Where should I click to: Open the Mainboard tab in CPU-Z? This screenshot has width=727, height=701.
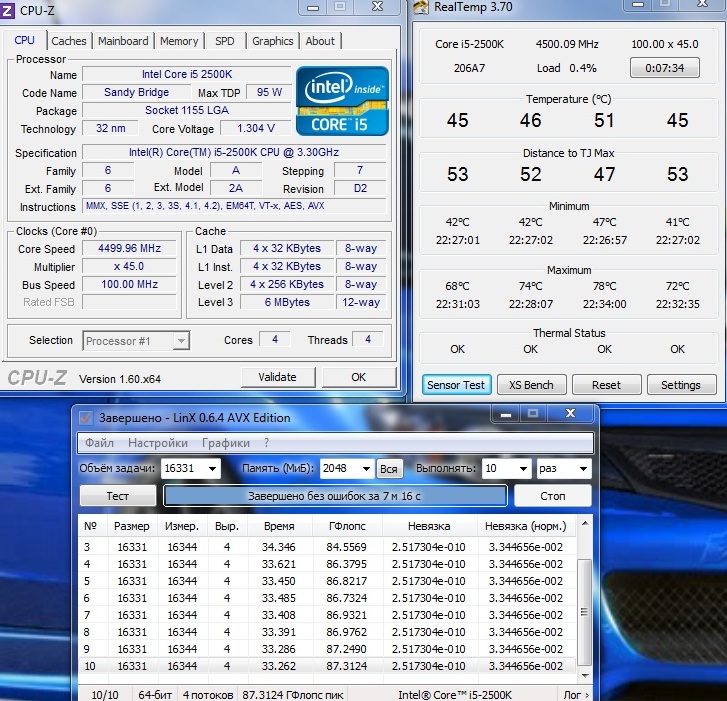coord(123,41)
